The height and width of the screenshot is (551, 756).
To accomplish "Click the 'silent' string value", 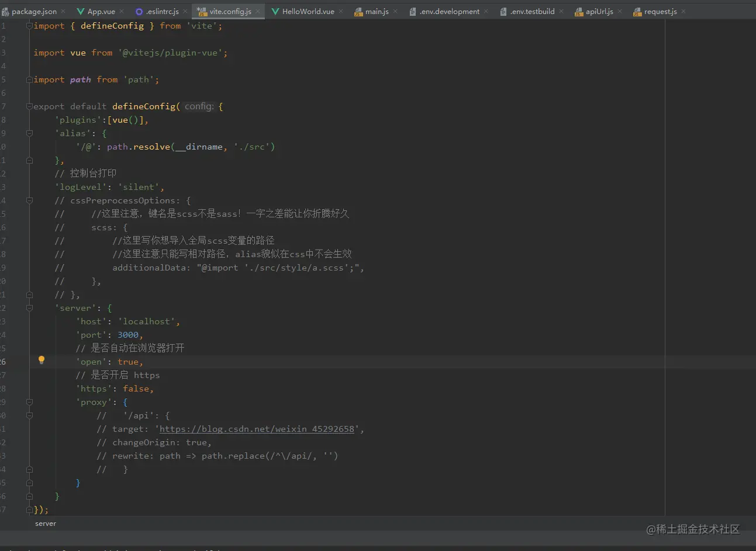I will pyautogui.click(x=139, y=187).
